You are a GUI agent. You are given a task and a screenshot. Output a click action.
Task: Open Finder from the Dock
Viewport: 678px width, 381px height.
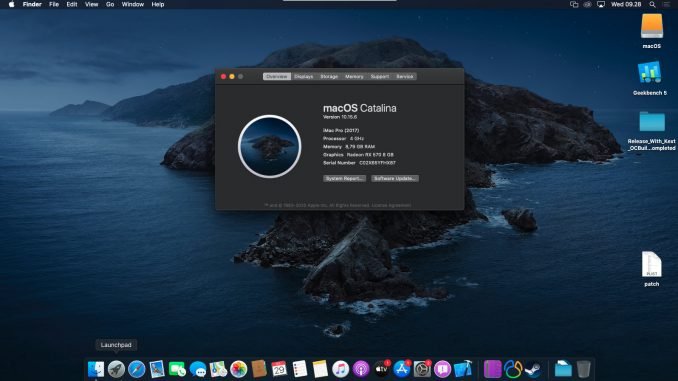pos(96,369)
